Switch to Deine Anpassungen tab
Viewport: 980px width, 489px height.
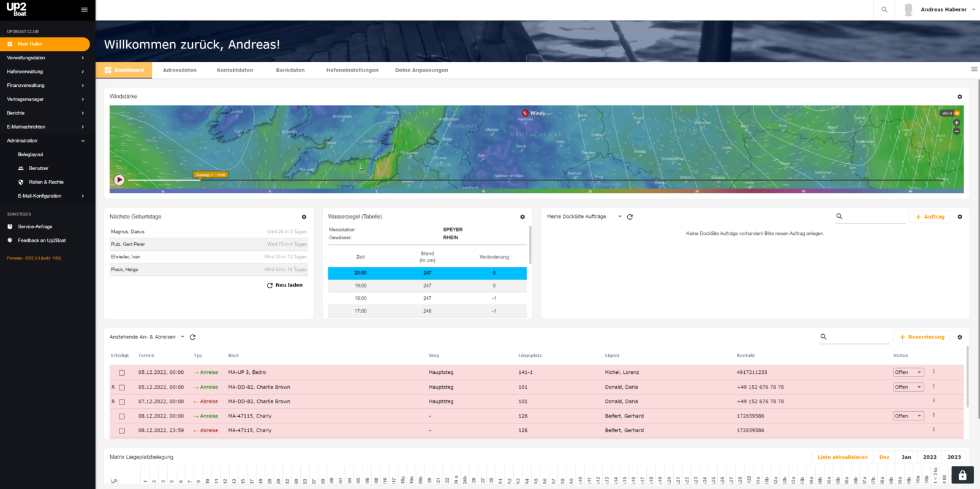pyautogui.click(x=421, y=70)
